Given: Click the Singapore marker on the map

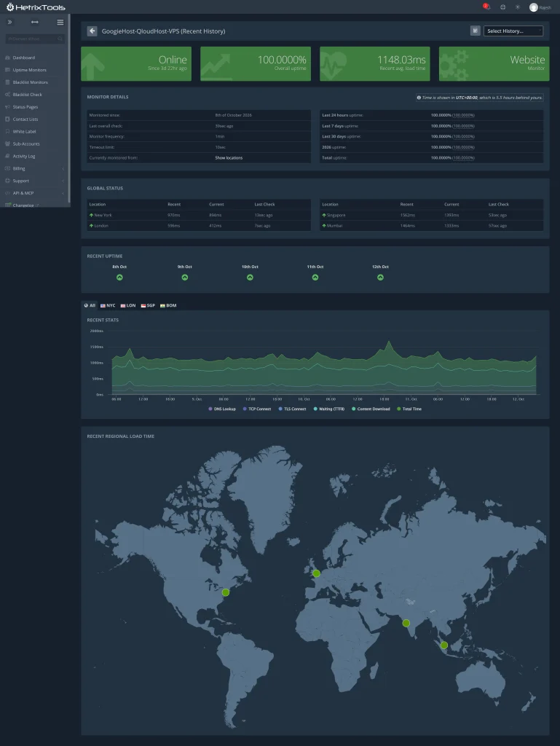Looking at the screenshot, I should 444,645.
